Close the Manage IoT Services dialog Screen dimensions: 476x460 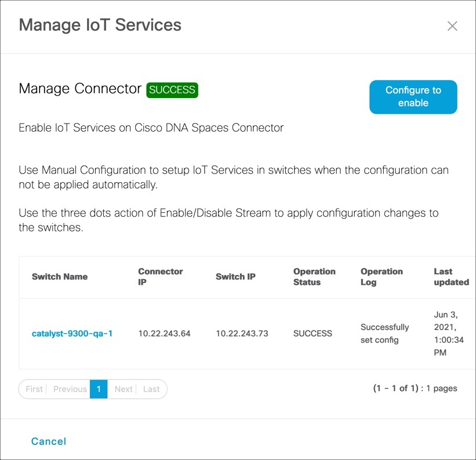tap(452, 26)
